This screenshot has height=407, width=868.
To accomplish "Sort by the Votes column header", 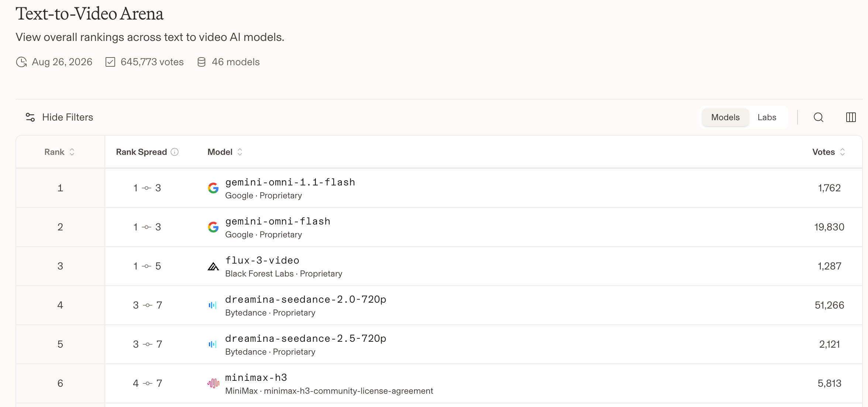I will [829, 152].
